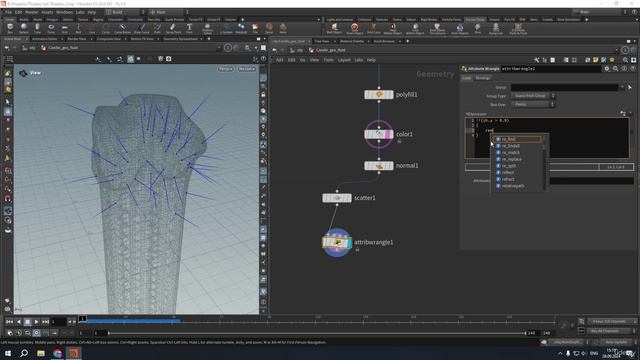Toggle display flag on attribwrangle1 node
640x360 pixels.
coord(349,243)
